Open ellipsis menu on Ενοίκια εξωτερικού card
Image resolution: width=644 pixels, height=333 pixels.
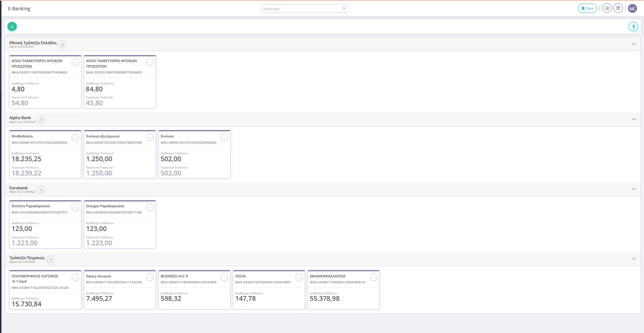[150, 137]
